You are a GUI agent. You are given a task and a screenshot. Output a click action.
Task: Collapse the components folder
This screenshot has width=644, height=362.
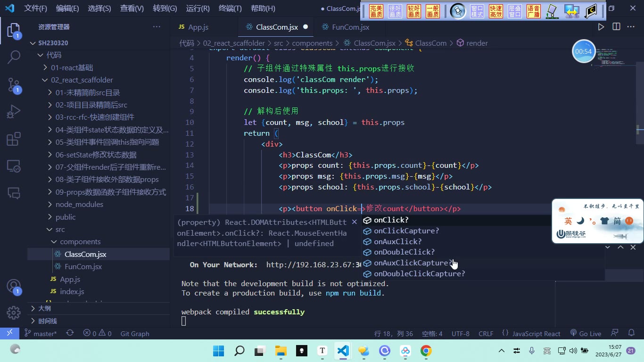pyautogui.click(x=80, y=241)
